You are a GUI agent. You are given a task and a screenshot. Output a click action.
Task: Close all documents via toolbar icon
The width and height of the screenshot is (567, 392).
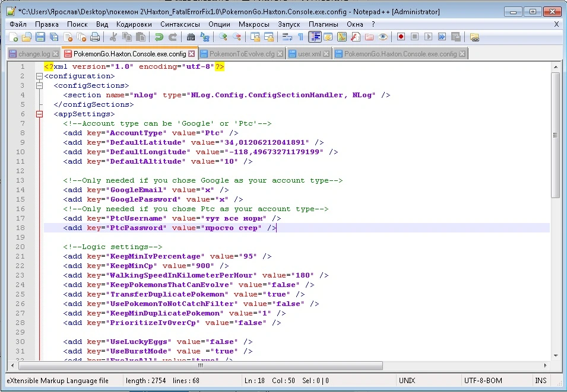(x=81, y=37)
